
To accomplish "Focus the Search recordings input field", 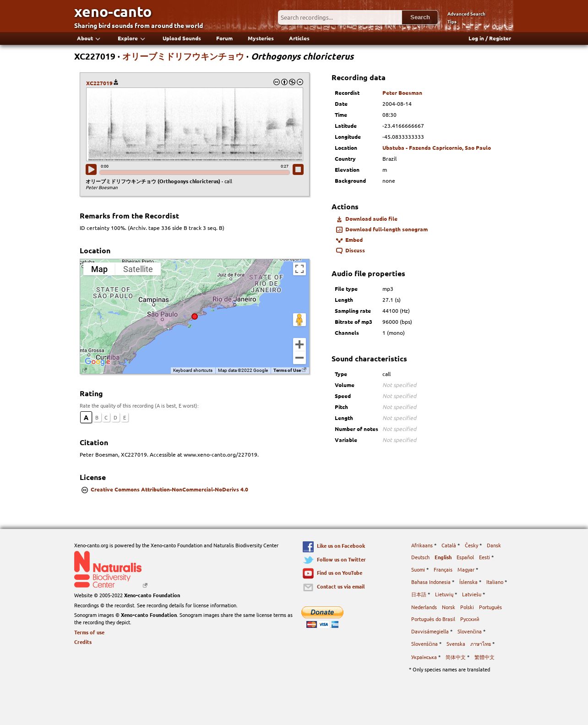I will pyautogui.click(x=340, y=17).
